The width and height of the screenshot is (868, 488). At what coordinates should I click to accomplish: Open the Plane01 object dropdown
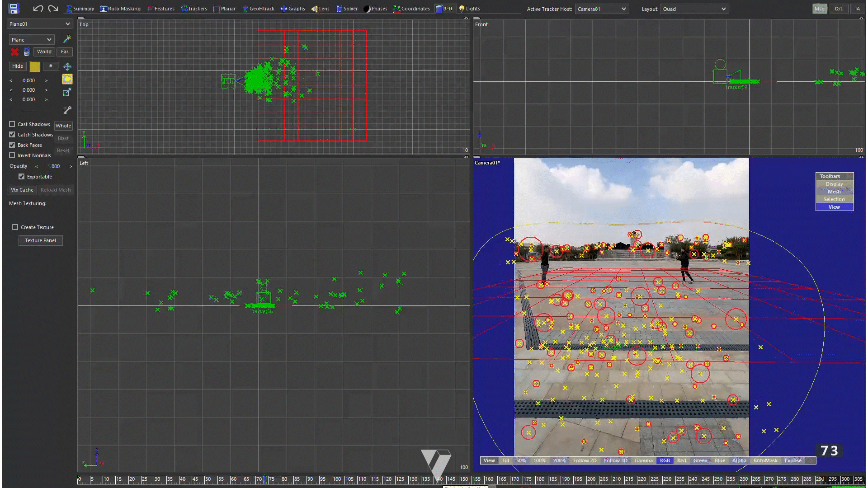pyautogui.click(x=40, y=24)
